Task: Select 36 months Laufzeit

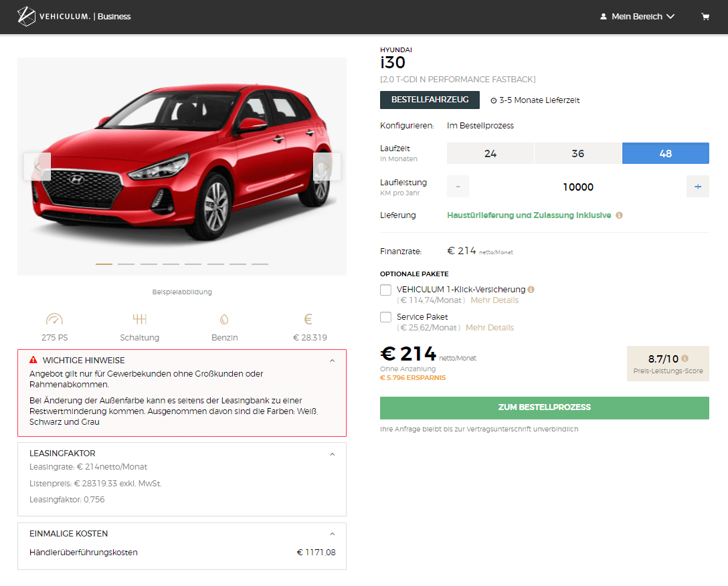Action: [578, 153]
